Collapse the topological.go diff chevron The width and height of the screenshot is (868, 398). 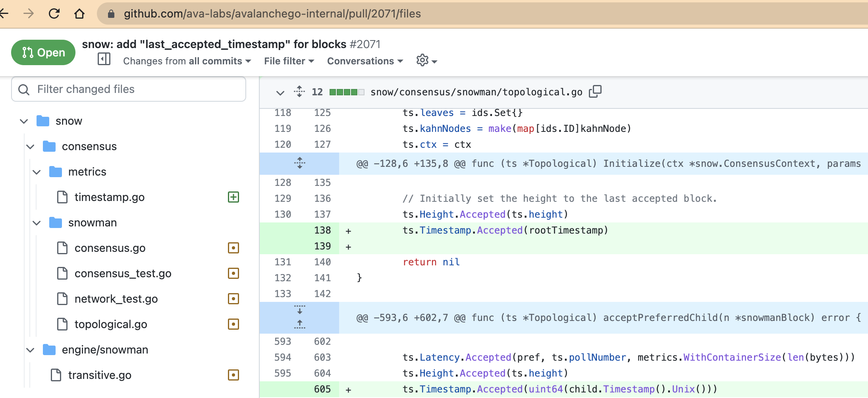pos(280,93)
